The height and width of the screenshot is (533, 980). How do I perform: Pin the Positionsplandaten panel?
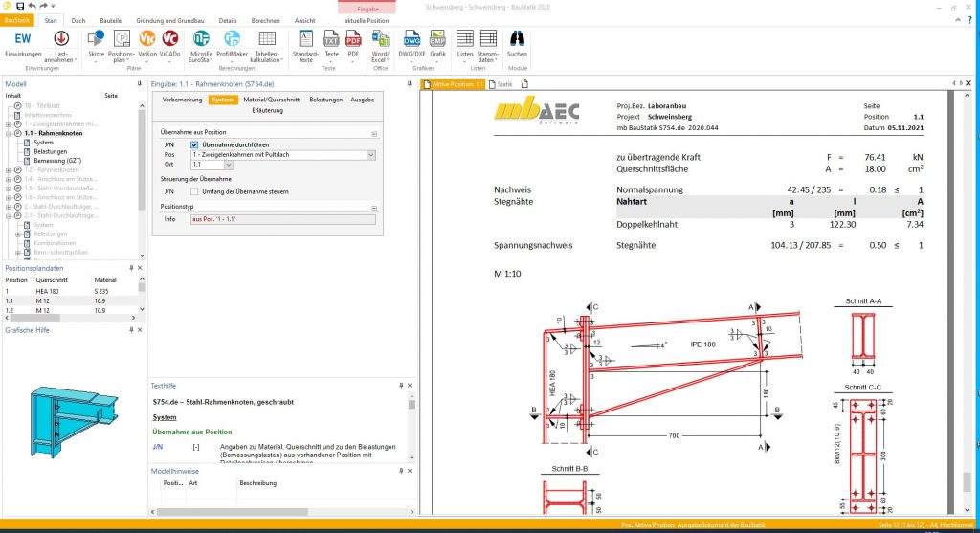click(x=131, y=268)
